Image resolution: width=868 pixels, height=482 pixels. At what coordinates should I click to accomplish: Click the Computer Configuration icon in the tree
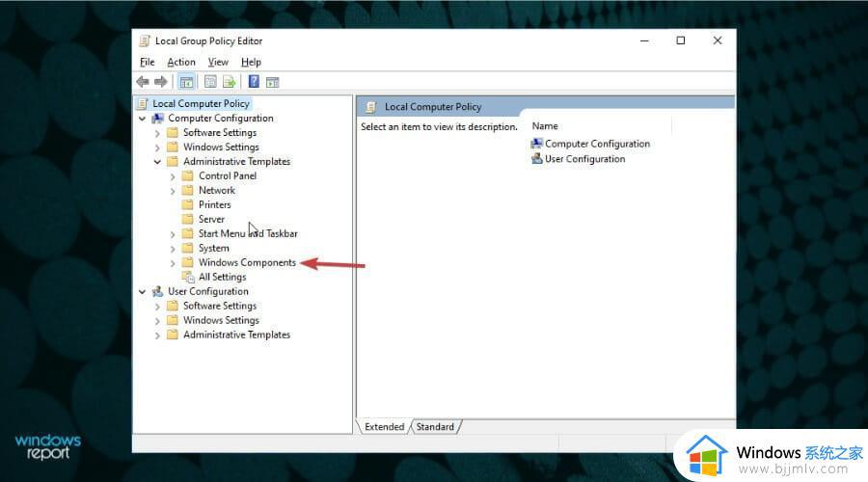(x=158, y=118)
